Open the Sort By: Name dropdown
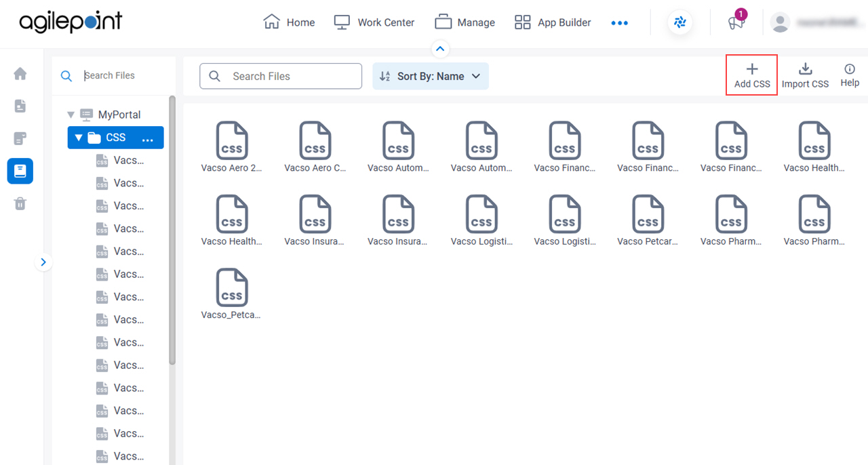868x465 pixels. click(x=431, y=76)
